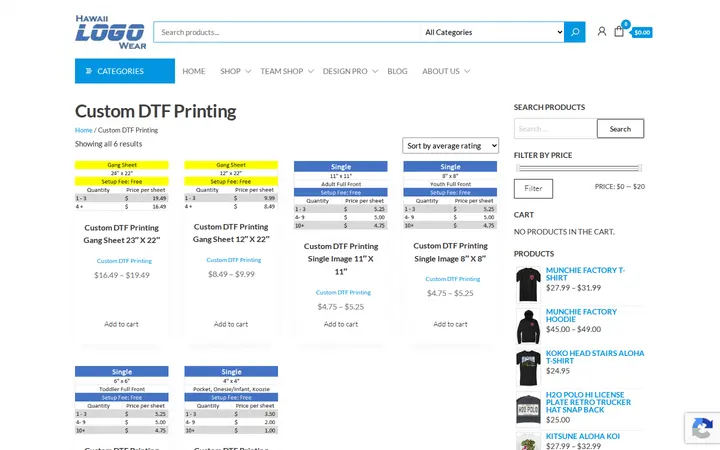The image size is (720, 450).
Task: Focus the sidebar product search field
Action: [556, 129]
